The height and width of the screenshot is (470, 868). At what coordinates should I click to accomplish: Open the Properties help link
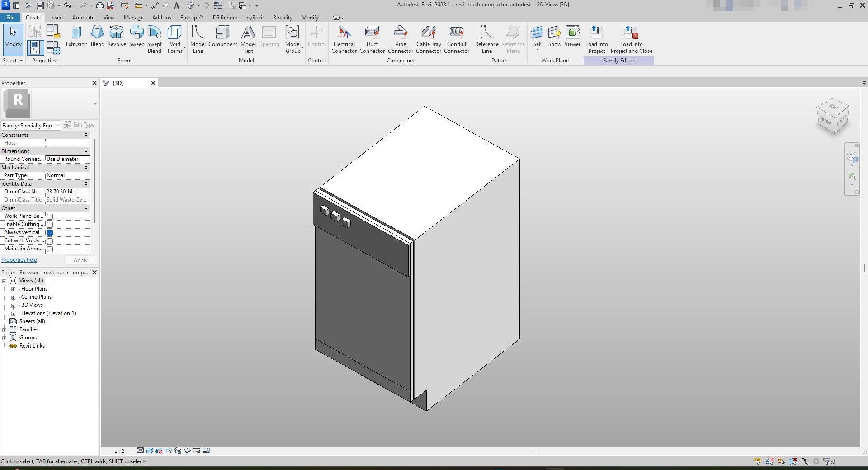point(19,260)
